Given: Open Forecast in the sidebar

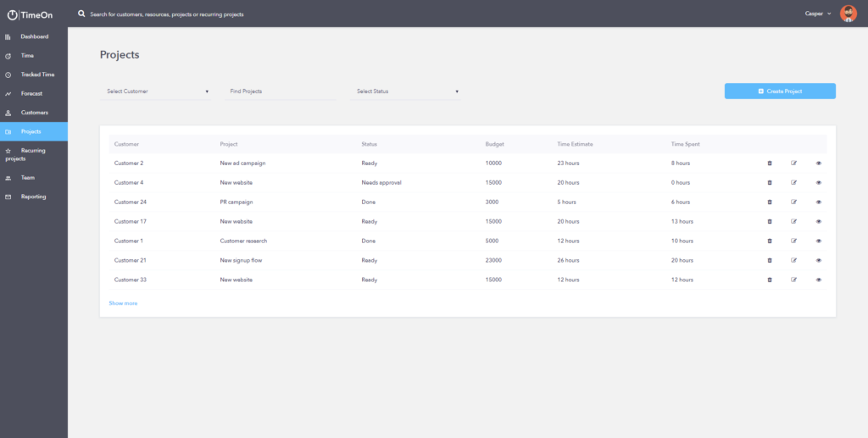Looking at the screenshot, I should click(x=34, y=94).
